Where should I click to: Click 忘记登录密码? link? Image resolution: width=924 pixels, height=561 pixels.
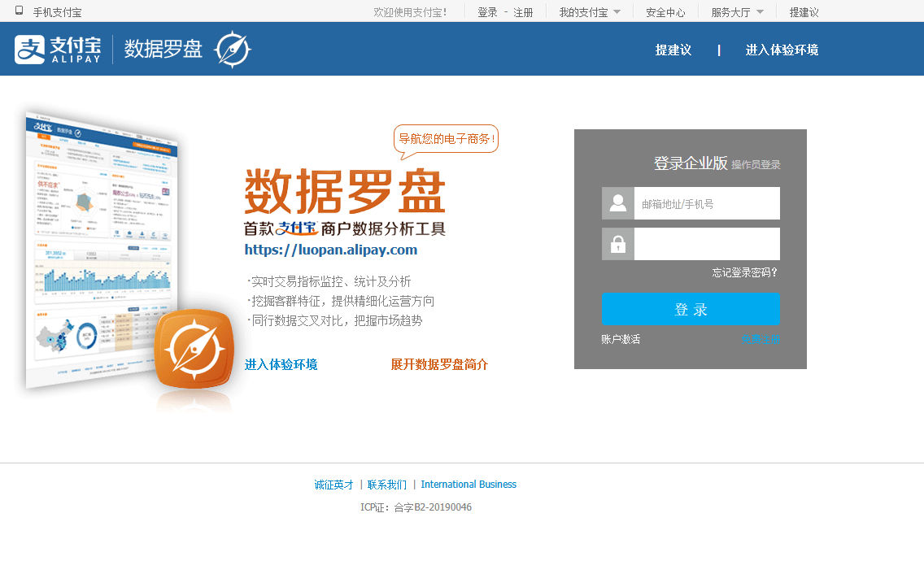(745, 272)
